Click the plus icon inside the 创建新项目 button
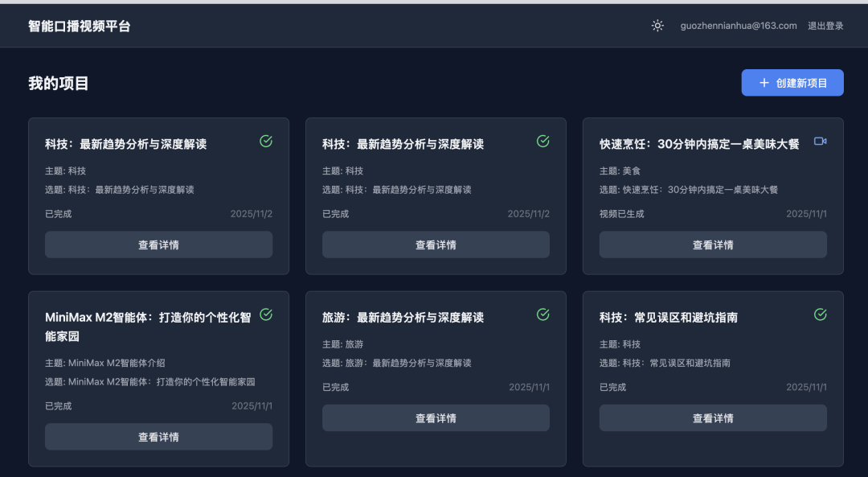Image resolution: width=868 pixels, height=477 pixels. pyautogui.click(x=762, y=82)
